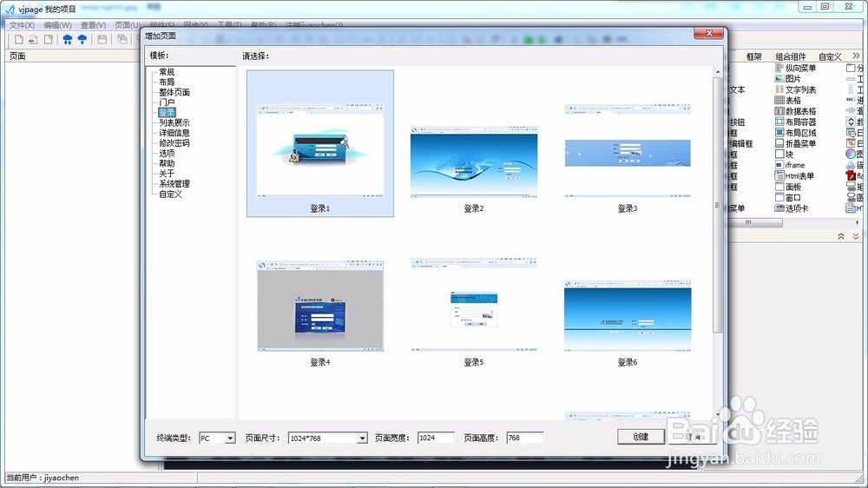Click the new page with star icon

click(49, 39)
